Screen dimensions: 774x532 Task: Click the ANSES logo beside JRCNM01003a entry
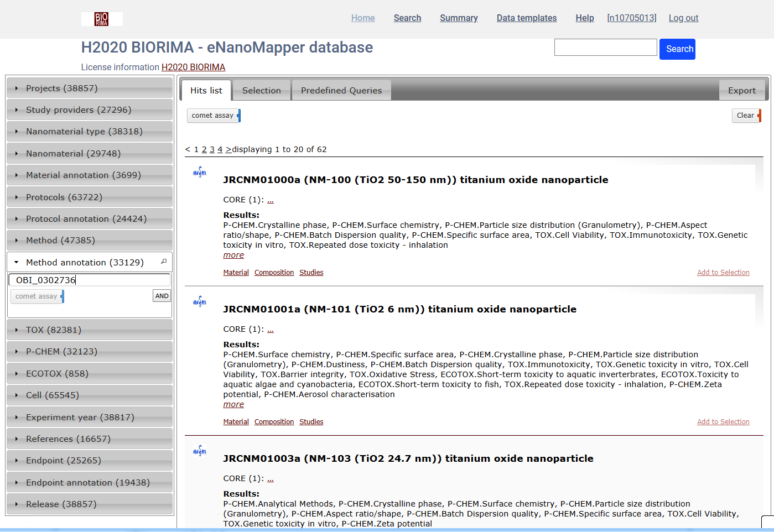pos(199,451)
